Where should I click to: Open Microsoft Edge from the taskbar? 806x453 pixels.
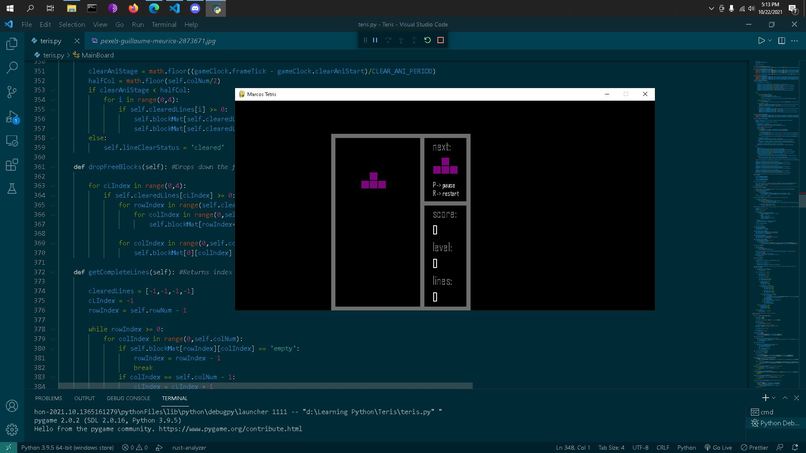pos(154,8)
